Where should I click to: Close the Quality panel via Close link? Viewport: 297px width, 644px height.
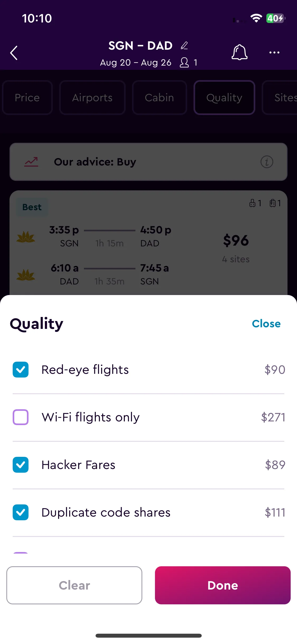point(266,324)
